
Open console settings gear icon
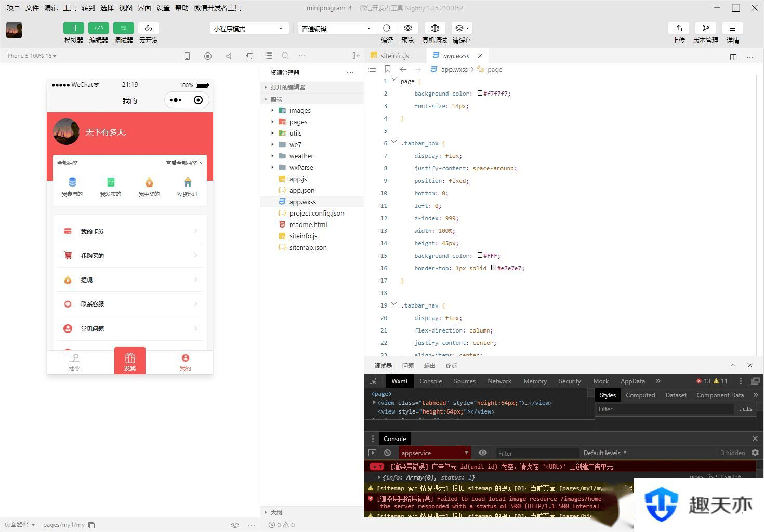click(755, 453)
